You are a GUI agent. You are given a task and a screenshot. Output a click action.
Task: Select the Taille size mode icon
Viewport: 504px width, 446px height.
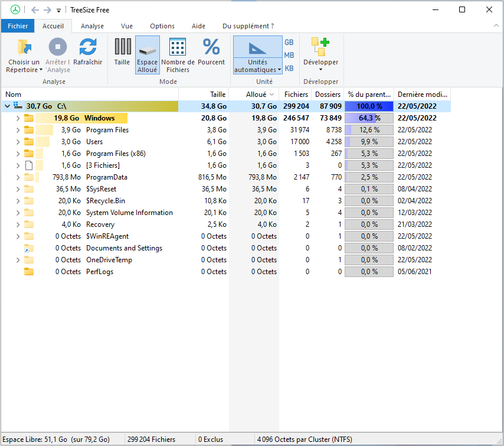[x=123, y=46]
